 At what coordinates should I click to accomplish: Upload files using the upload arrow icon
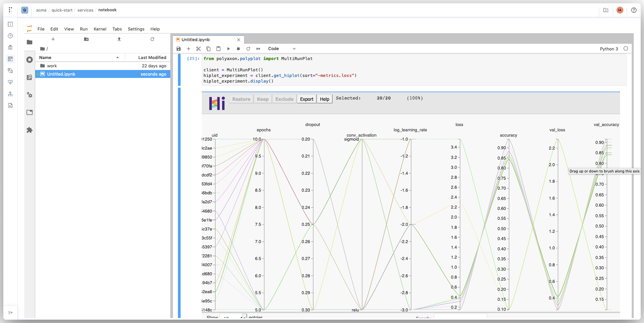pyautogui.click(x=119, y=39)
